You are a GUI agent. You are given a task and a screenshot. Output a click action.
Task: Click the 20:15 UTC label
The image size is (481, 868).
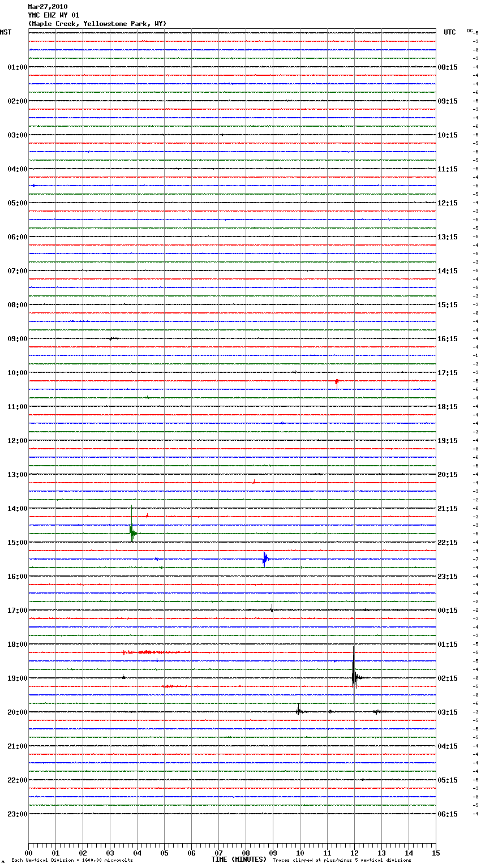pyautogui.click(x=448, y=475)
